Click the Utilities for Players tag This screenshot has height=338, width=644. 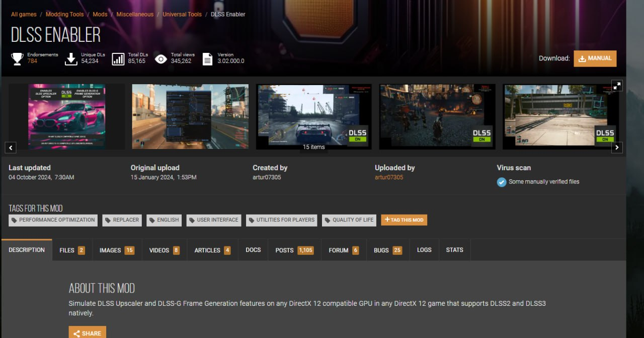pyautogui.click(x=281, y=220)
